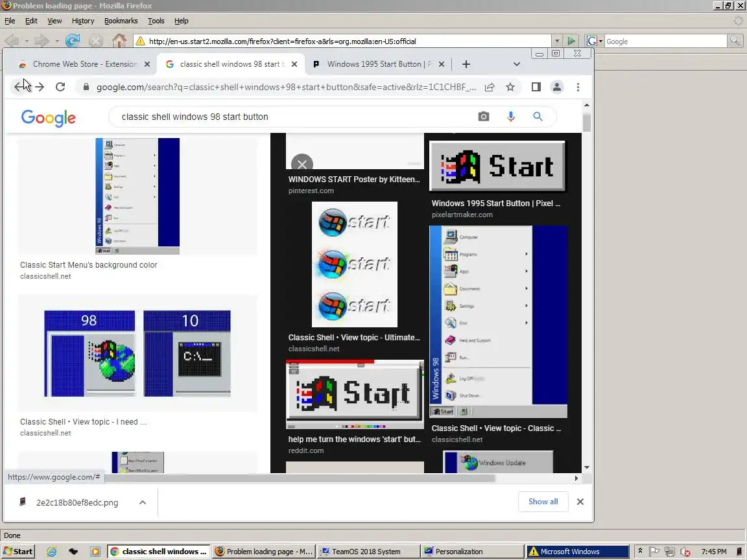The width and height of the screenshot is (747, 560).
Task: Toggle Chrome side panel icon
Action: (x=536, y=87)
